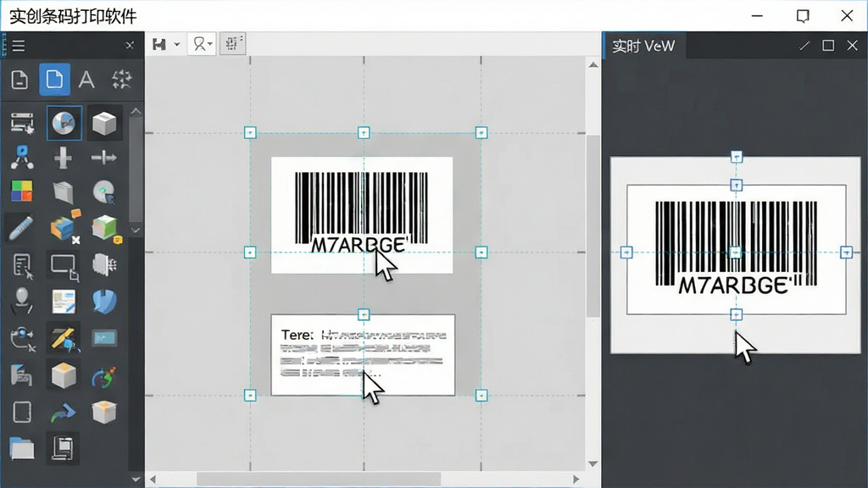Click the green cube with badge icon
The image size is (868, 488).
click(x=106, y=228)
